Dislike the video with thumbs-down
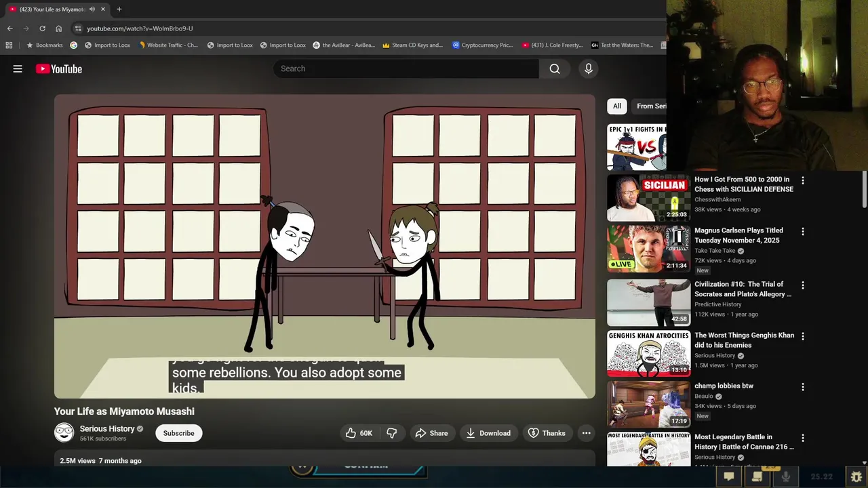Viewport: 868px width, 488px height. (x=392, y=433)
